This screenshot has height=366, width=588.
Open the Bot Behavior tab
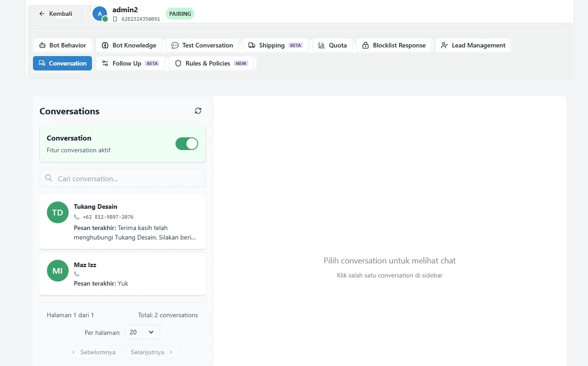pyautogui.click(x=62, y=45)
